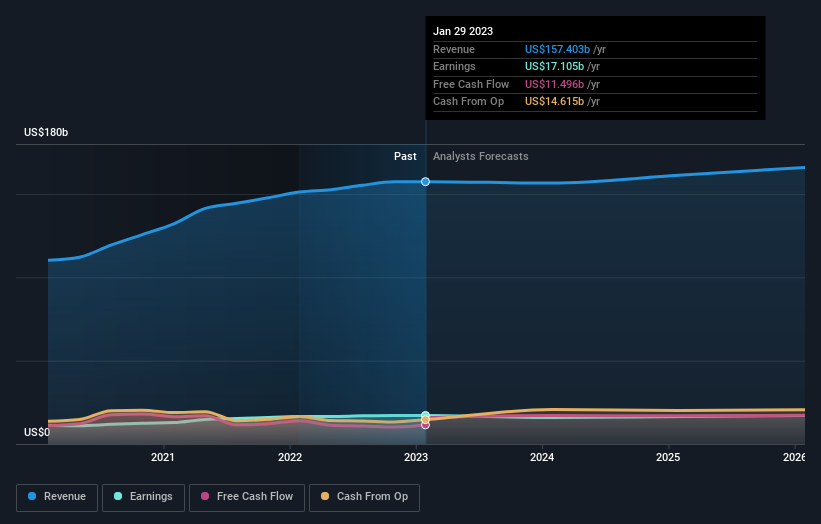Click the US$0 y-axis label

click(x=37, y=432)
